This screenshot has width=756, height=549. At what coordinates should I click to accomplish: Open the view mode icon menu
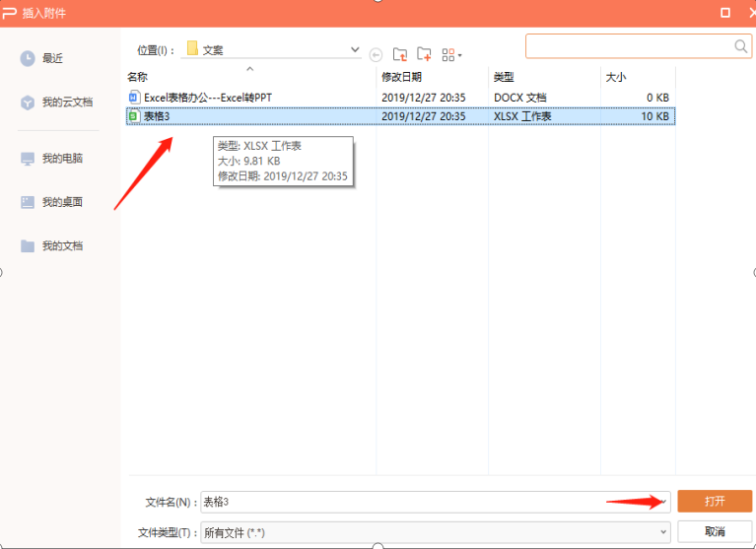pyautogui.click(x=451, y=55)
